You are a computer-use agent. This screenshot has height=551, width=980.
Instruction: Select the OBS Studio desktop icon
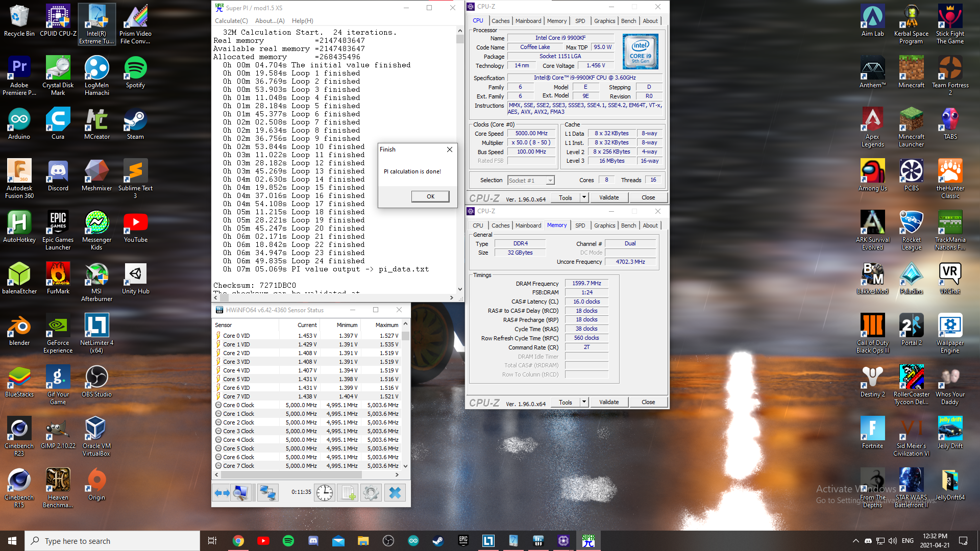pos(97,382)
